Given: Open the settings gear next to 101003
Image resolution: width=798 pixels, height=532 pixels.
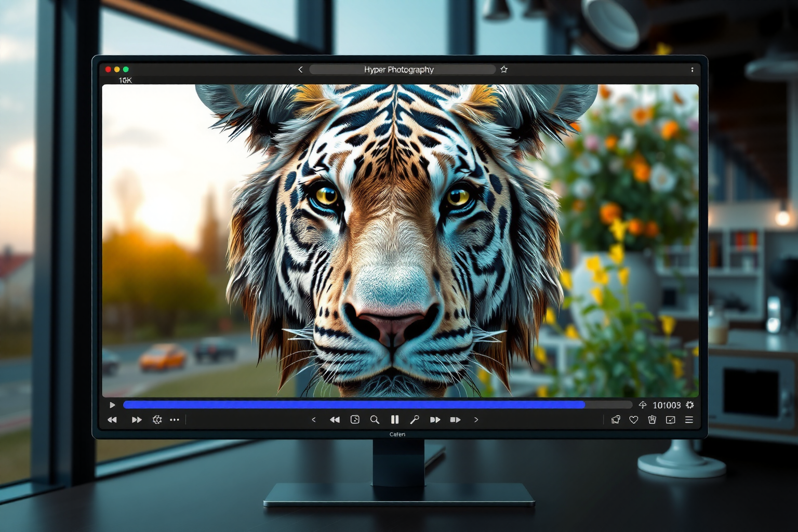Looking at the screenshot, I should pos(690,405).
